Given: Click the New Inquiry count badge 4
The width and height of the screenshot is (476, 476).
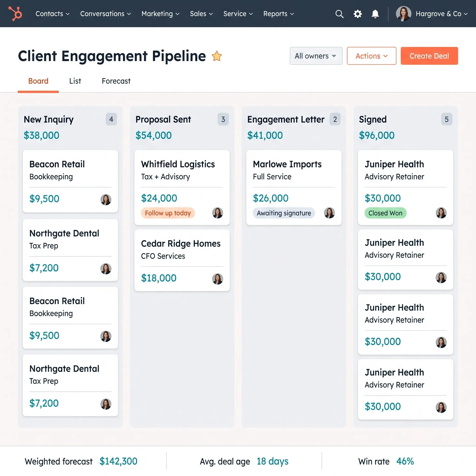Looking at the screenshot, I should 111,119.
